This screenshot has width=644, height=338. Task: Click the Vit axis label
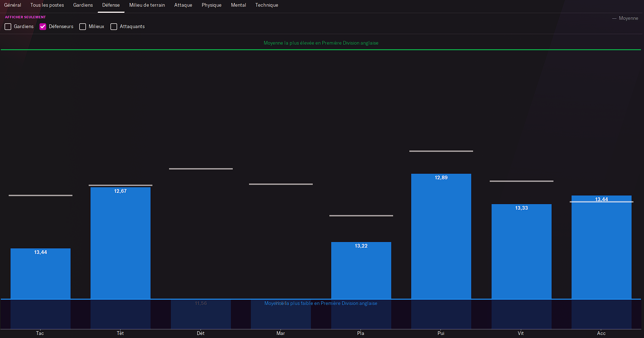[521, 333]
